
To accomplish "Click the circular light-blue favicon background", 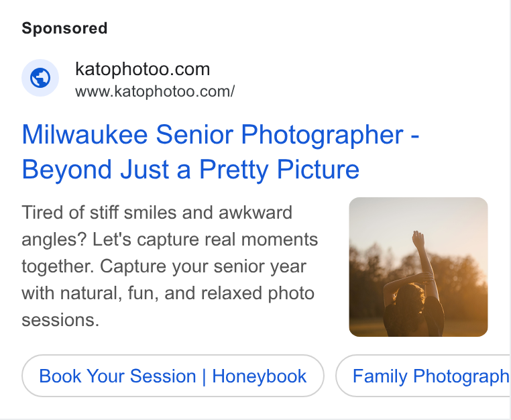I will (x=40, y=78).
